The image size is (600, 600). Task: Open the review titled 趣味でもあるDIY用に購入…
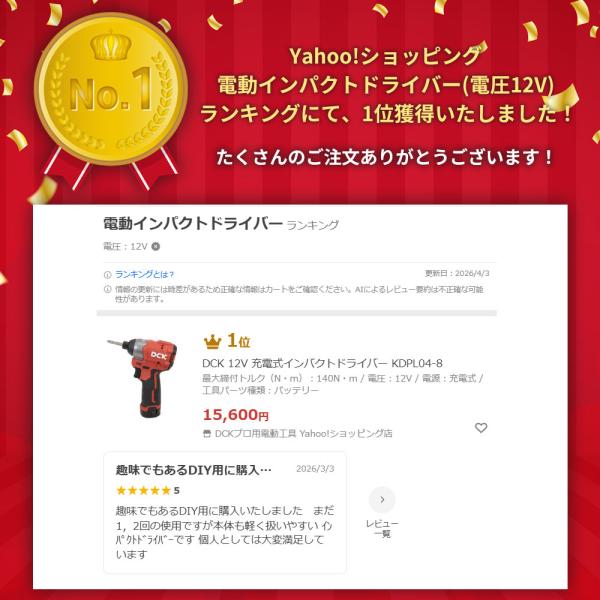click(x=194, y=470)
